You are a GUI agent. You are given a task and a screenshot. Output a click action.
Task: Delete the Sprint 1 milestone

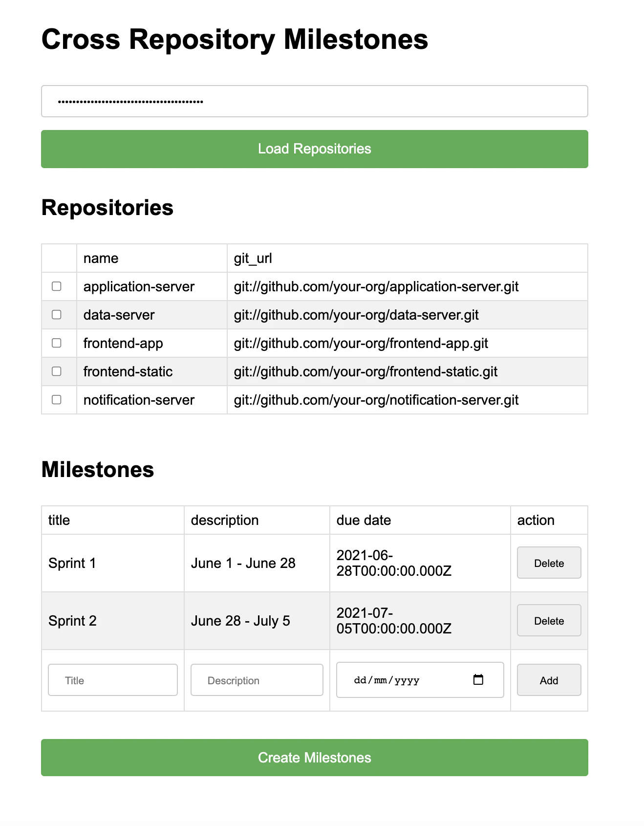tap(549, 563)
